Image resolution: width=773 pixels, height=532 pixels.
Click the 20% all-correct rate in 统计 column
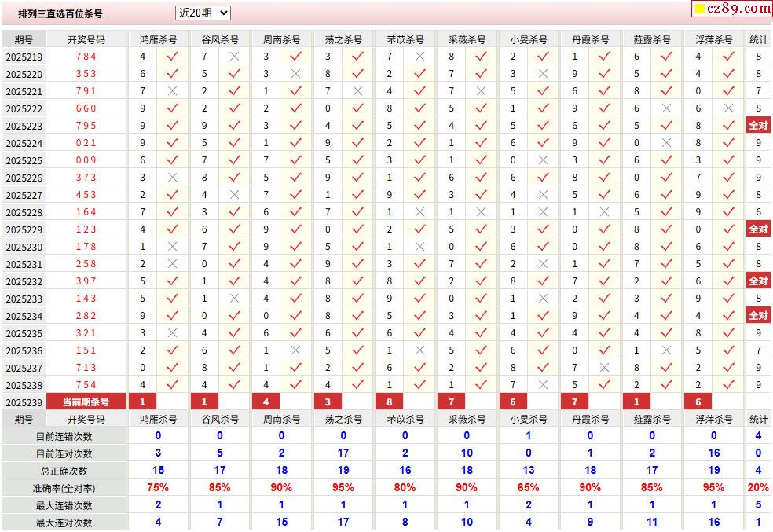[758, 488]
